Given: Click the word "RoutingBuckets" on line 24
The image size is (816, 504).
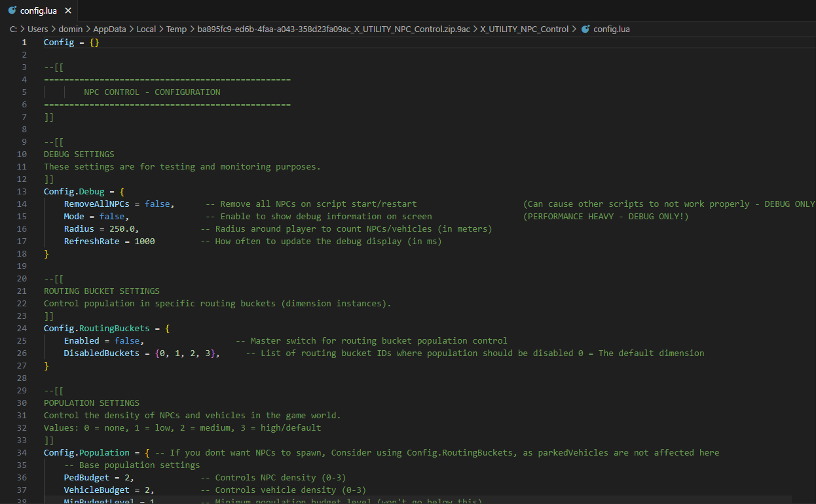Looking at the screenshot, I should (x=115, y=329).
